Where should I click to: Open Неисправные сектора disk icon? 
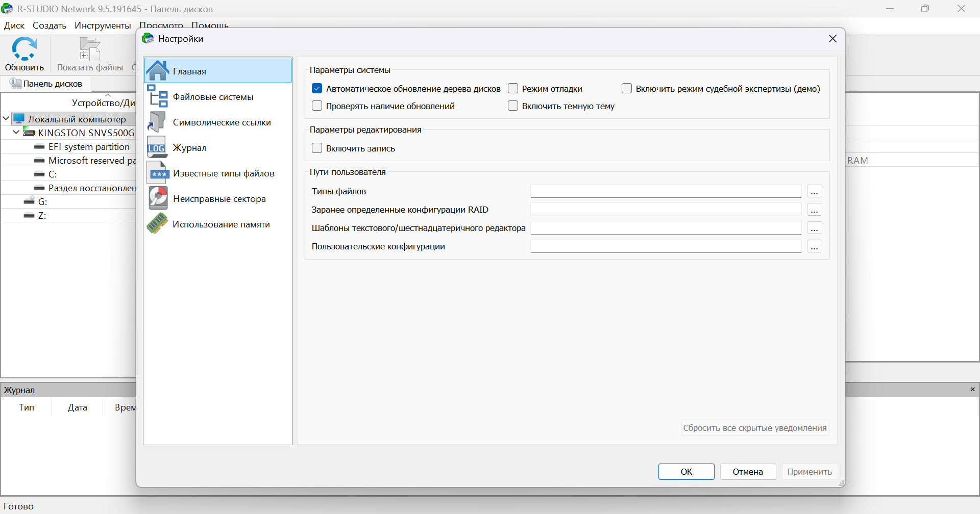pos(158,198)
